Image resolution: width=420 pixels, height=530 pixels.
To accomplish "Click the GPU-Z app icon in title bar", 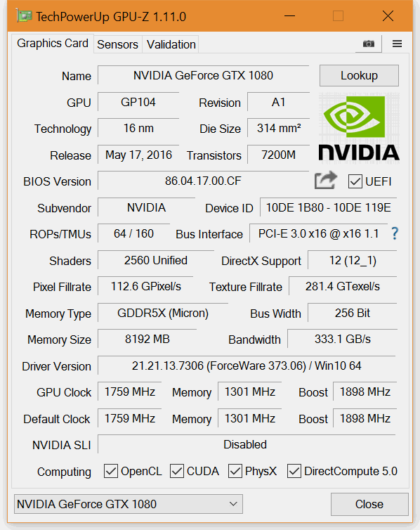I will tap(24, 16).
